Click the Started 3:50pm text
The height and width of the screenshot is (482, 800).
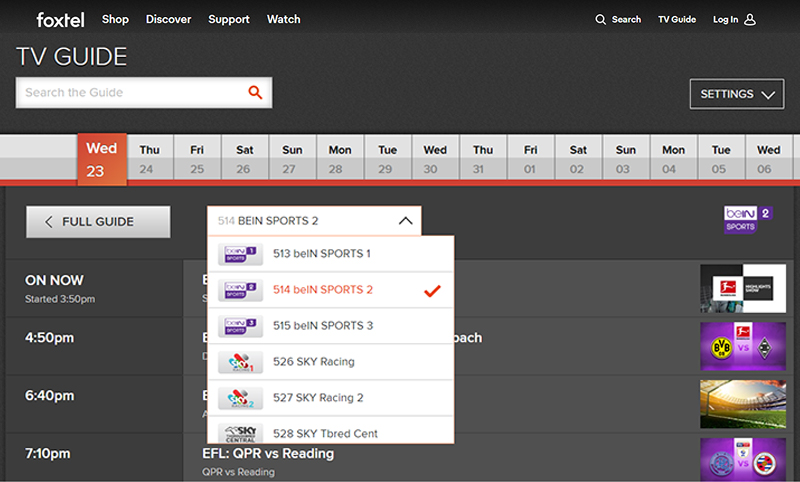(60, 299)
